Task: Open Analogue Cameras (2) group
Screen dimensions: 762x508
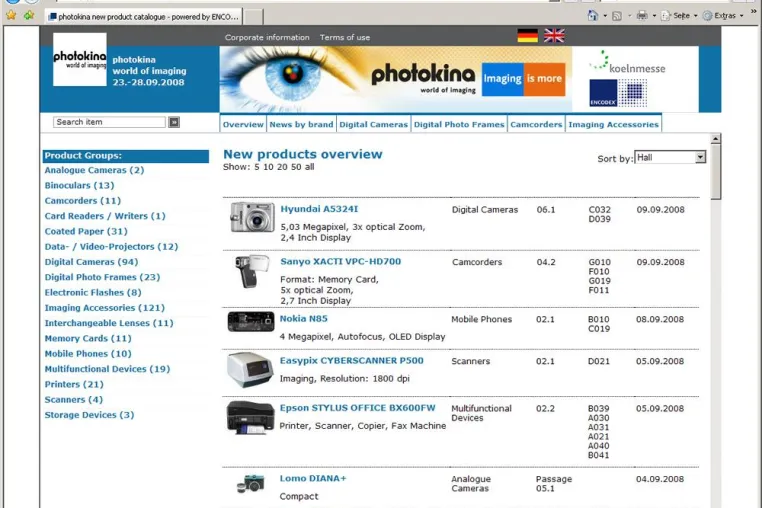Action: [x=94, y=170]
